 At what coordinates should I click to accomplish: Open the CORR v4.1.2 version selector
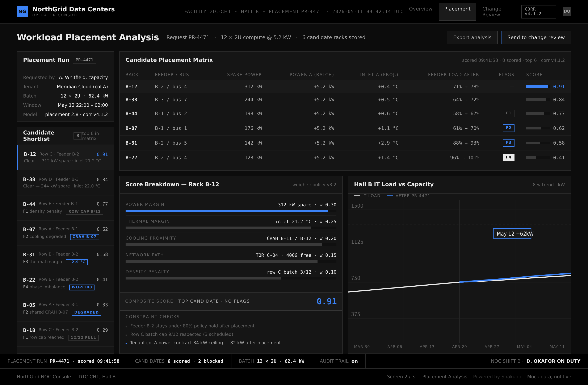coord(538,12)
